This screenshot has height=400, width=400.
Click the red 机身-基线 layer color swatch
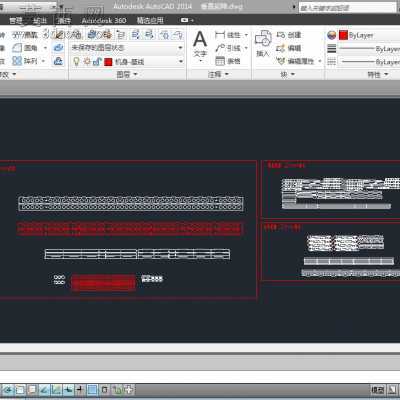108,62
